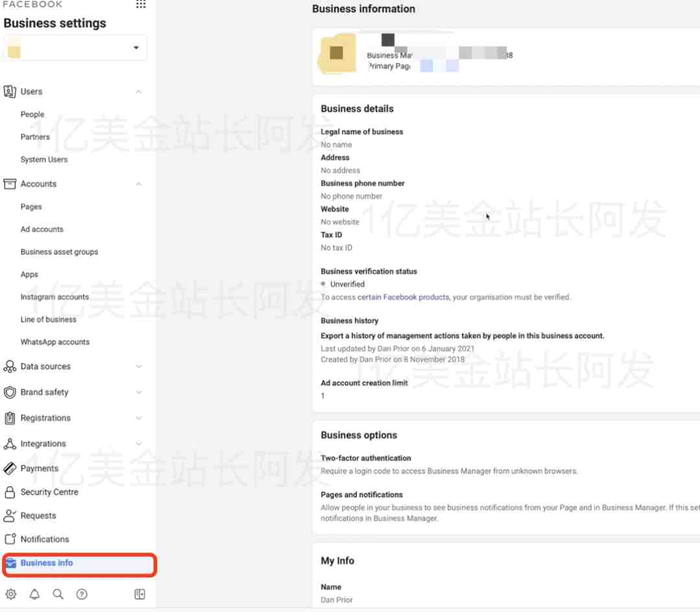Open the search magnifier icon
This screenshot has width=700, height=612.
(x=58, y=594)
